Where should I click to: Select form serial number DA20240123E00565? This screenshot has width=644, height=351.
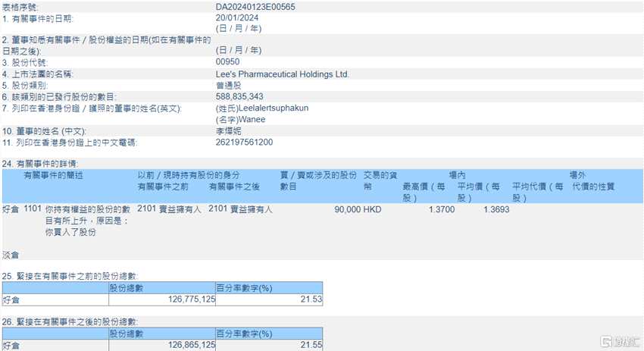coord(255,7)
